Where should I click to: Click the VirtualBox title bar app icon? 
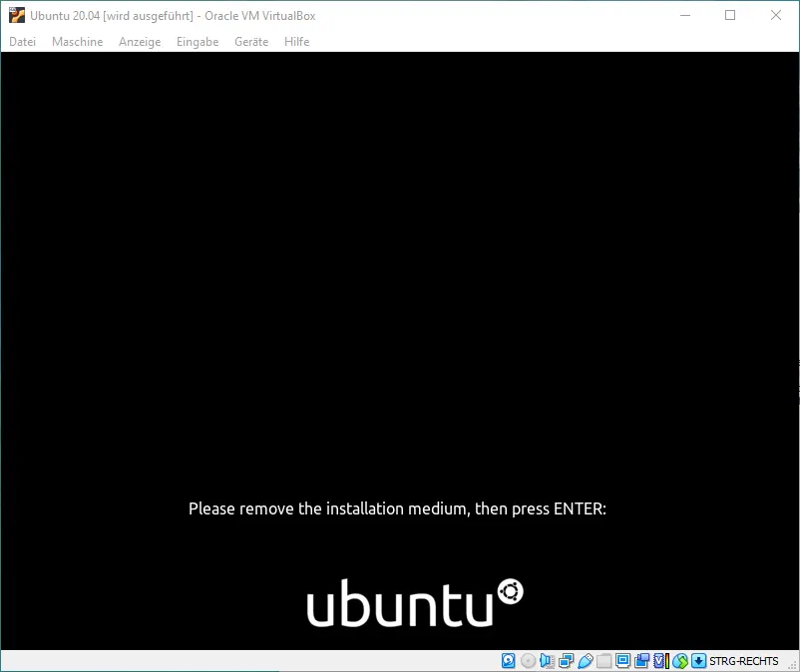pos(16,15)
